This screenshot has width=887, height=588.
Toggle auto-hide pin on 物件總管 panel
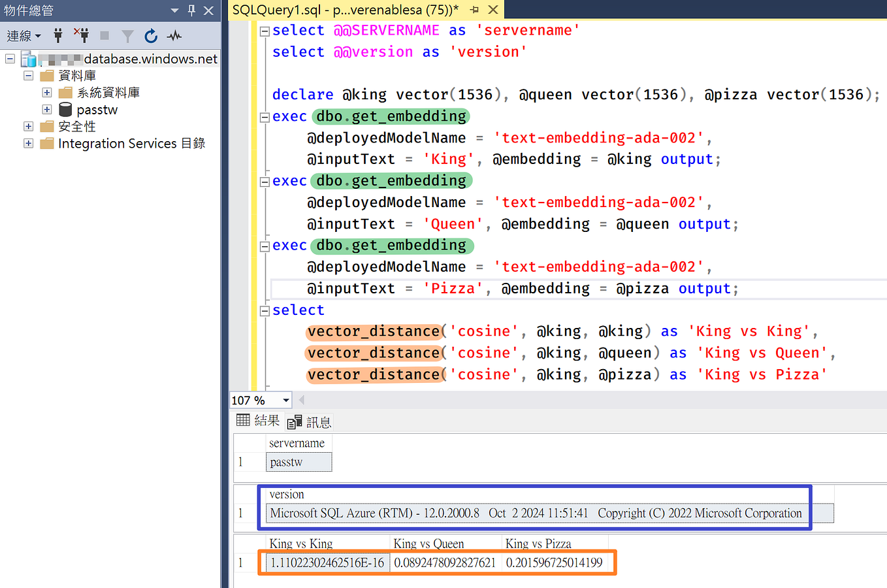tap(193, 10)
